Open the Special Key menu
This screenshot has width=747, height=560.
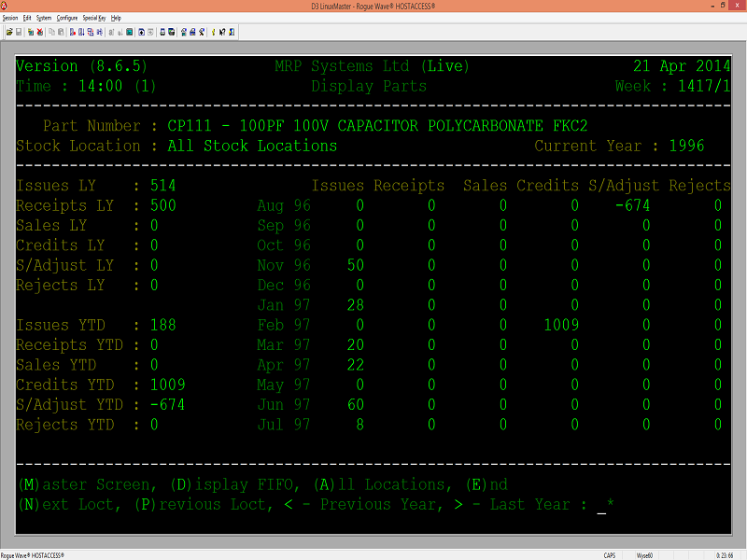click(x=94, y=18)
